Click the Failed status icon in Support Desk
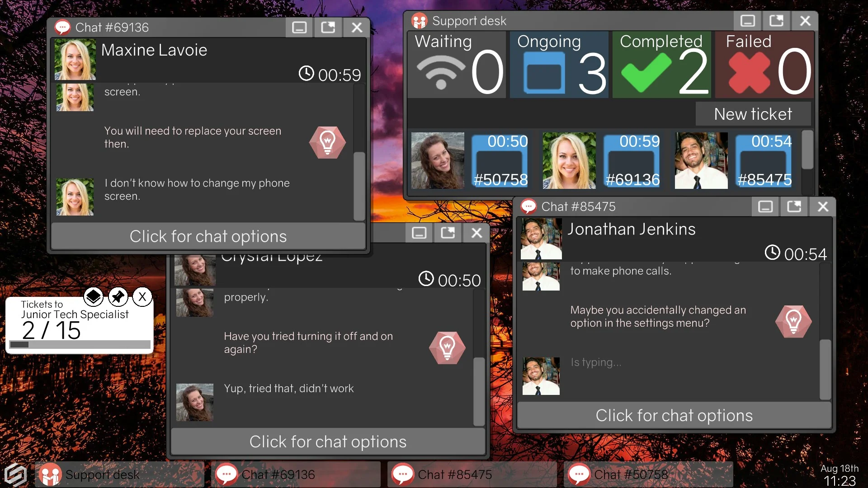This screenshot has width=868, height=488. click(748, 71)
